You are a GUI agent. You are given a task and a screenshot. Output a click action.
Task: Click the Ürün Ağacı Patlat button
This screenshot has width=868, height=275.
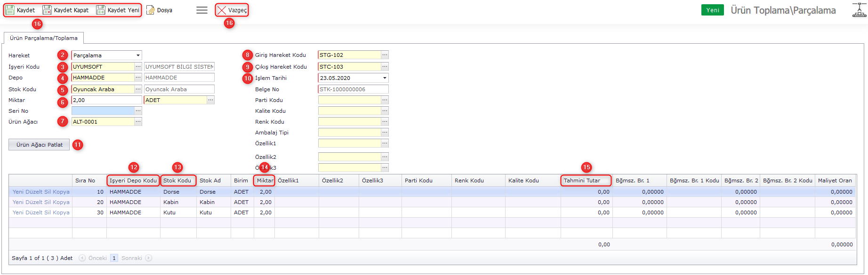point(39,145)
